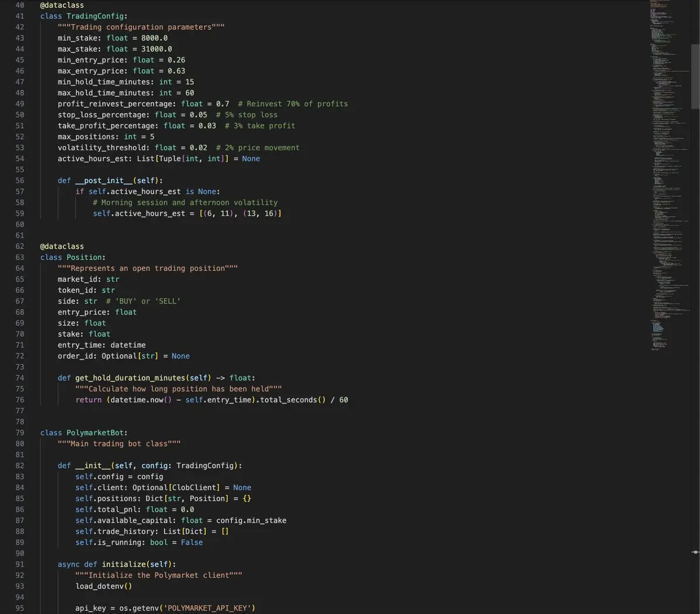Click the value '0.63' for max_entry_price
The width and height of the screenshot is (700, 614).
(x=176, y=71)
